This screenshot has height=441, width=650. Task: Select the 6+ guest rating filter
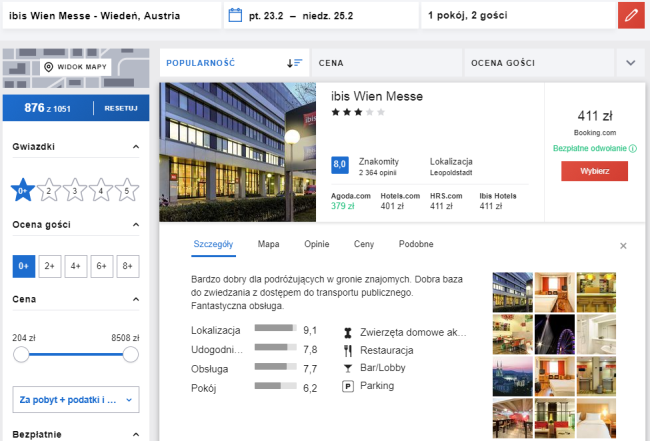tap(102, 266)
